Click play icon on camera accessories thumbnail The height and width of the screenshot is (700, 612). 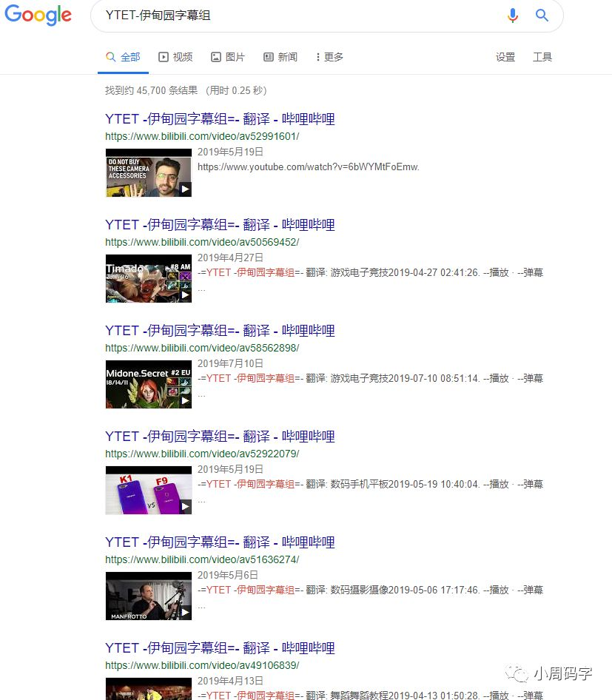pos(185,189)
